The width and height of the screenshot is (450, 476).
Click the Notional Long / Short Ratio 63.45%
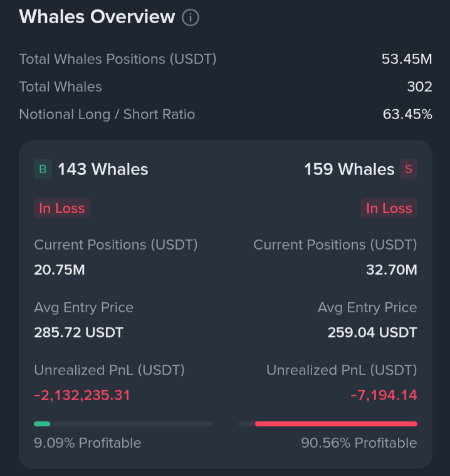point(407,114)
